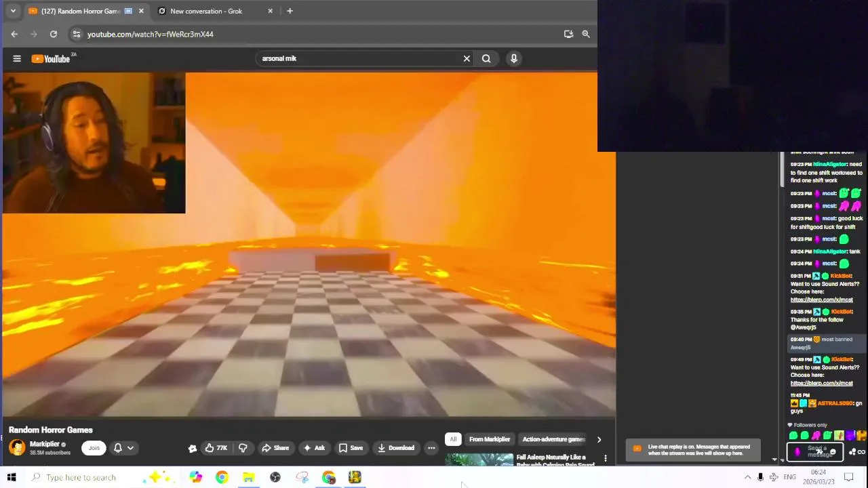Open the zoom magnifier in address bar
Screen dimensions: 868x488
coord(586,34)
